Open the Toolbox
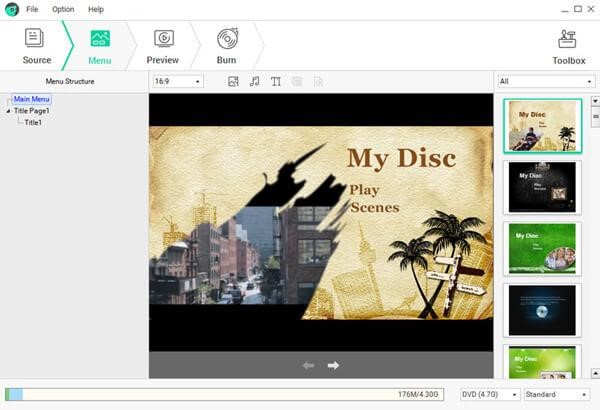The height and width of the screenshot is (410, 600). (568, 45)
